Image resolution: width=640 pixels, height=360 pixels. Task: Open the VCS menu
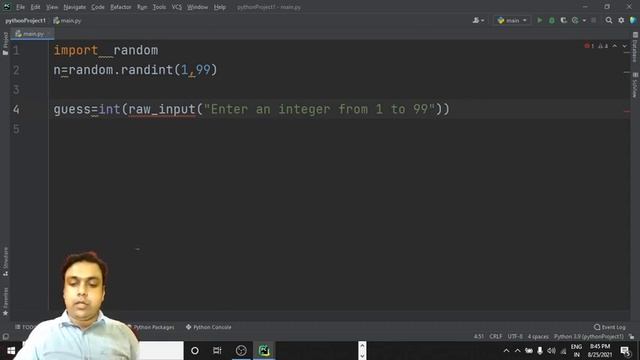pyautogui.click(x=177, y=7)
